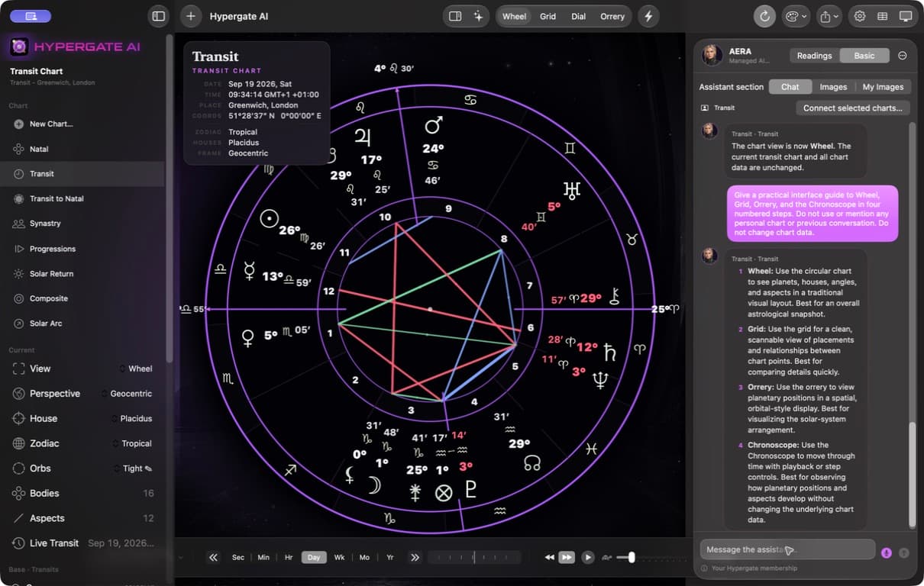Open the Bodies setting row

point(82,493)
